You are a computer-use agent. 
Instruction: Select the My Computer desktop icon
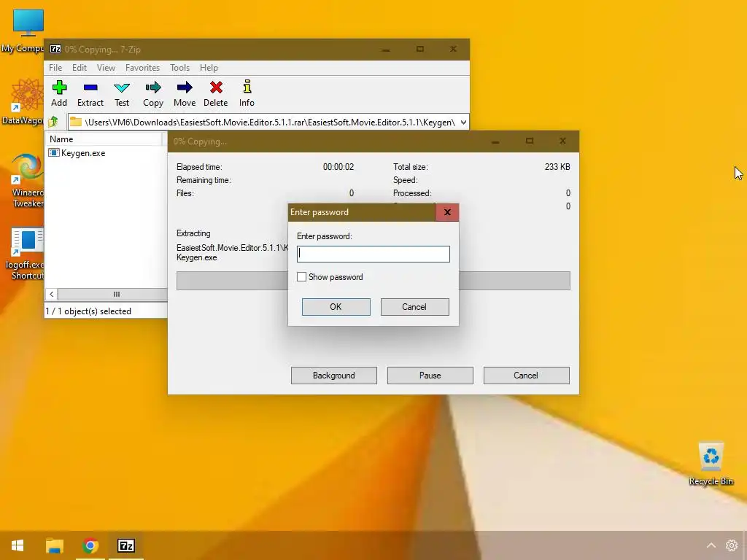[24, 31]
